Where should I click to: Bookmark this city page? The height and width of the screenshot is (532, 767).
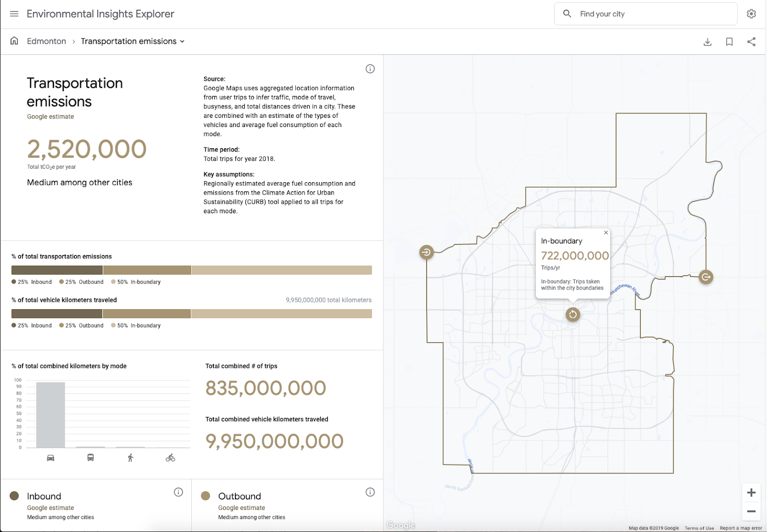729,42
